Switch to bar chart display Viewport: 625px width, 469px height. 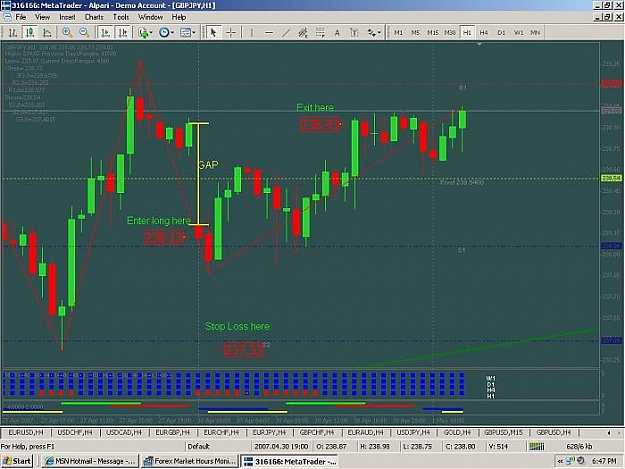click(12, 33)
